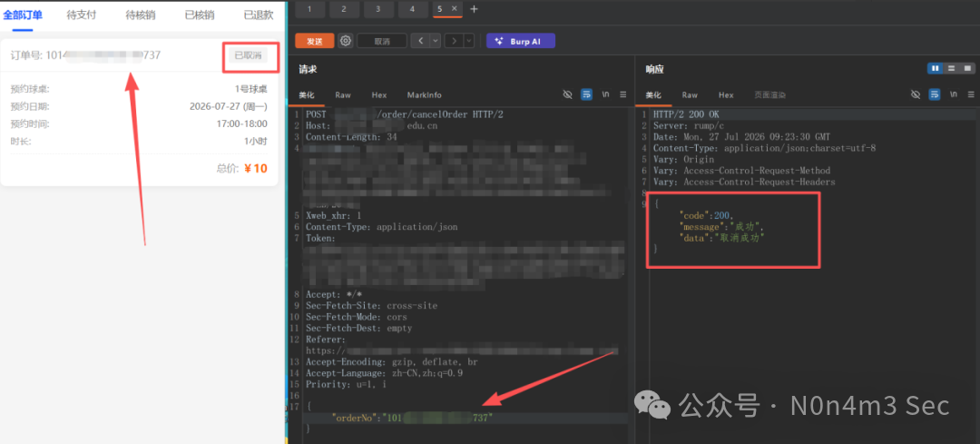Switch to Repeater tab 2
This screenshot has width=980, height=444.
[x=343, y=9]
